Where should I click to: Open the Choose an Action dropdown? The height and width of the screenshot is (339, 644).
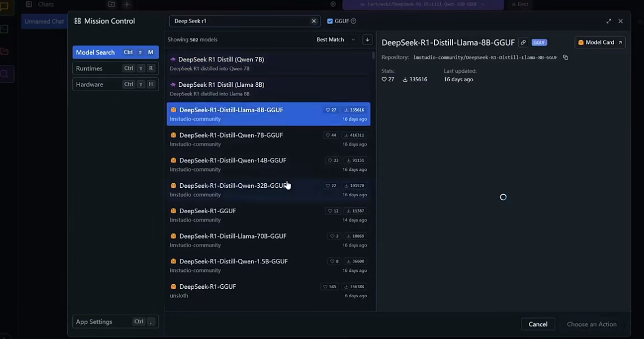point(592,324)
